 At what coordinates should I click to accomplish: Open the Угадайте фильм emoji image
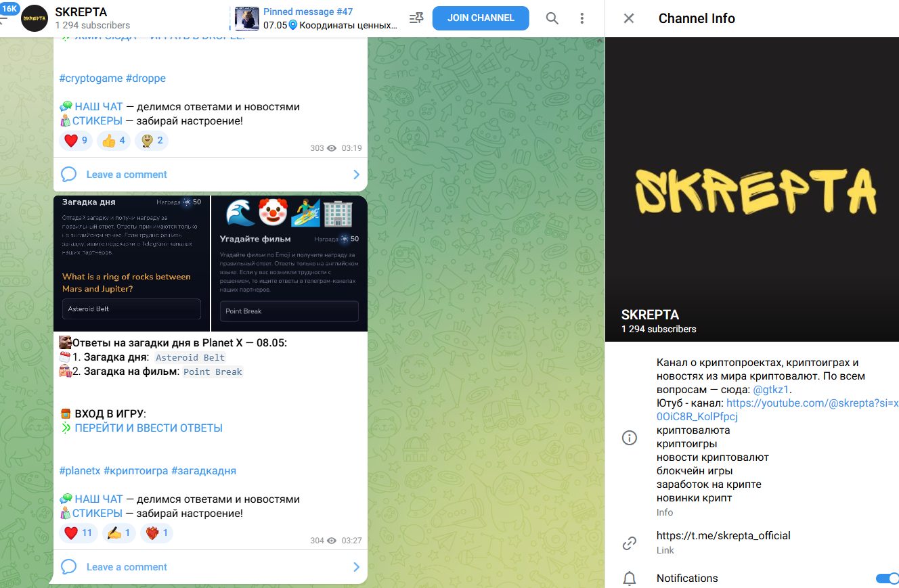289,263
